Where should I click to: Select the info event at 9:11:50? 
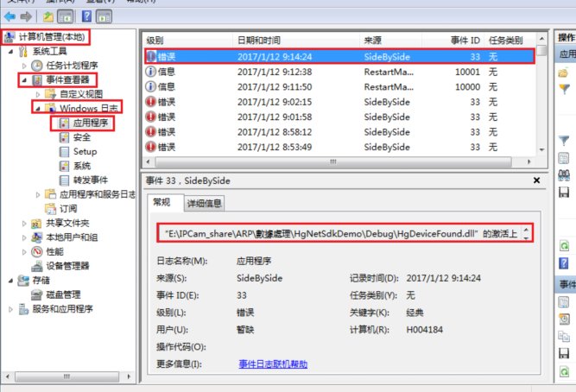pyautogui.click(x=339, y=86)
